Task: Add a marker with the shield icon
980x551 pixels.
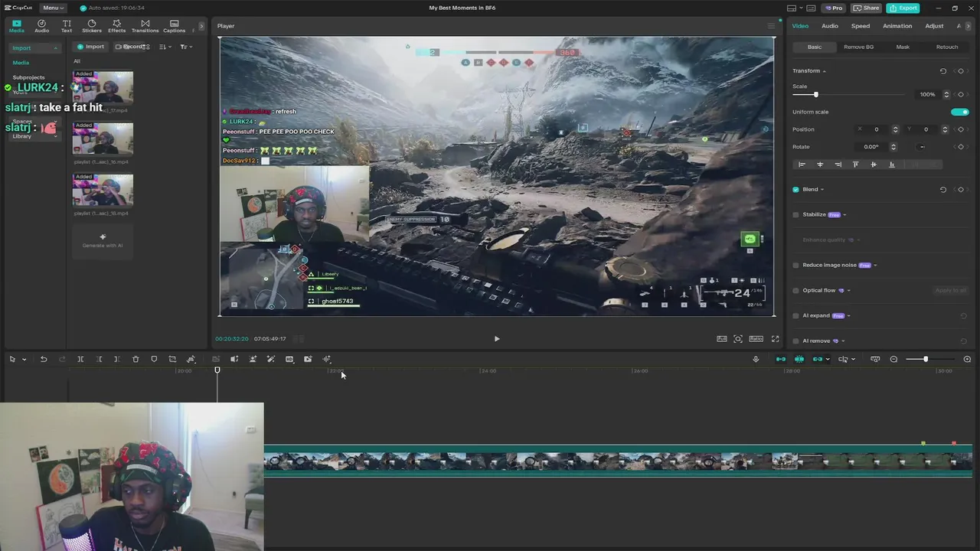Action: pyautogui.click(x=154, y=359)
